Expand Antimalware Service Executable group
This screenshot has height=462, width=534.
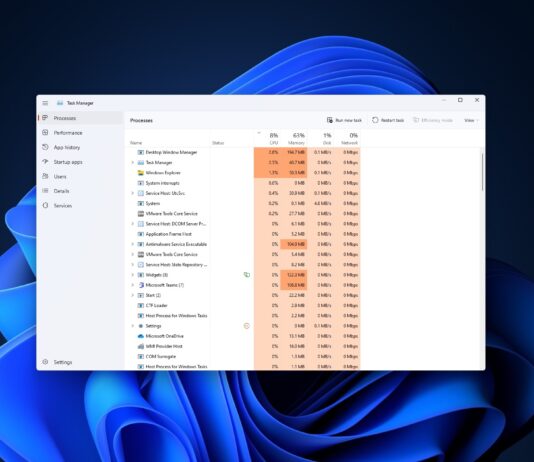pos(132,244)
